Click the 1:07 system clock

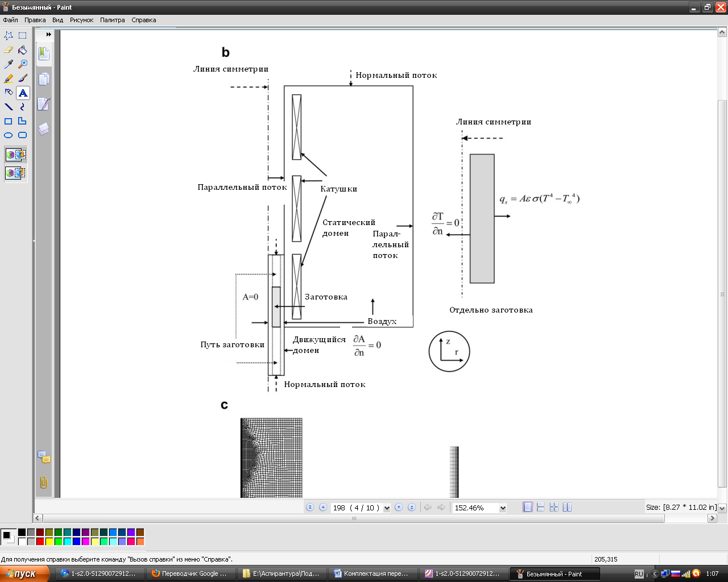713,574
